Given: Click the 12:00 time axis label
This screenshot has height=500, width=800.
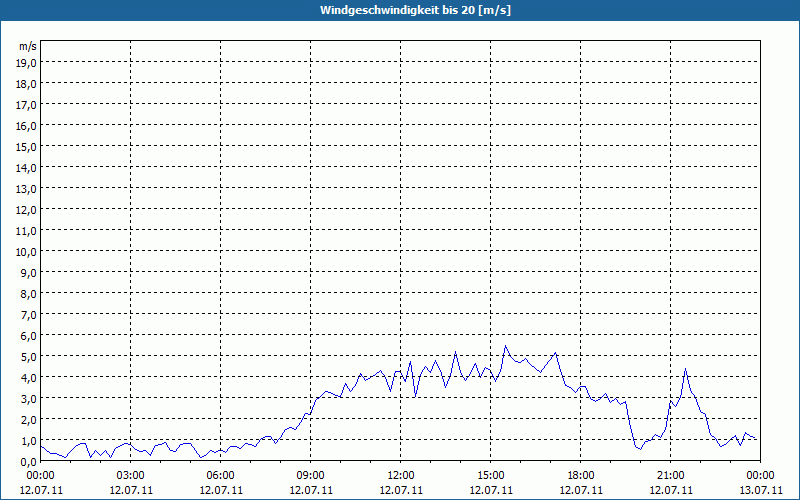Looking at the screenshot, I should [x=401, y=476].
